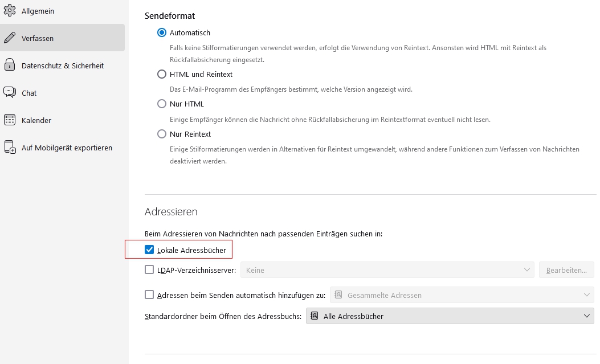Screen dimensions: 600x364
Task: Uncheck Lokale Adressbücher checkbox
Action: 150,250
